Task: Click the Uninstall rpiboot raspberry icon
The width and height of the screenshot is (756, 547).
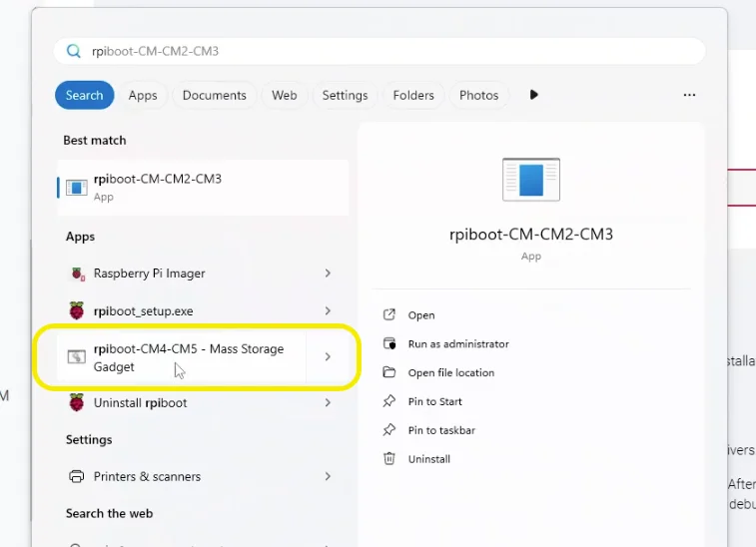Action: pos(77,403)
